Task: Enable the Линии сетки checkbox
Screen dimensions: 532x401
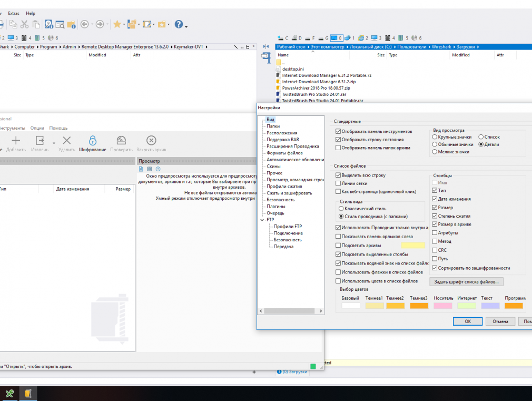Action: coord(338,183)
